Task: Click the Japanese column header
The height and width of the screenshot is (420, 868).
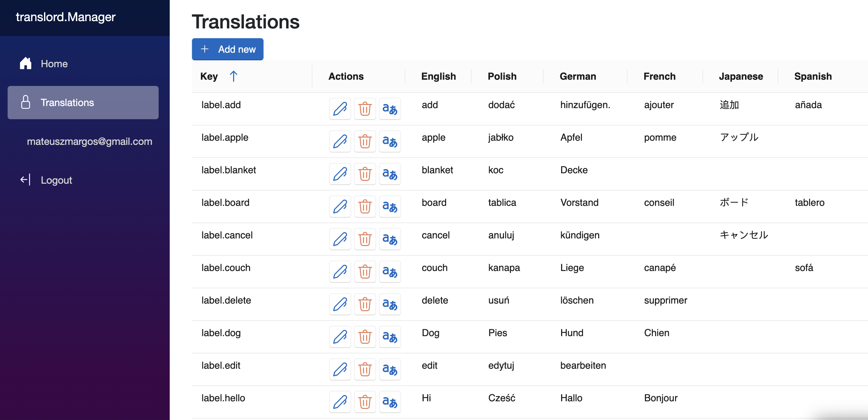Action: (741, 76)
